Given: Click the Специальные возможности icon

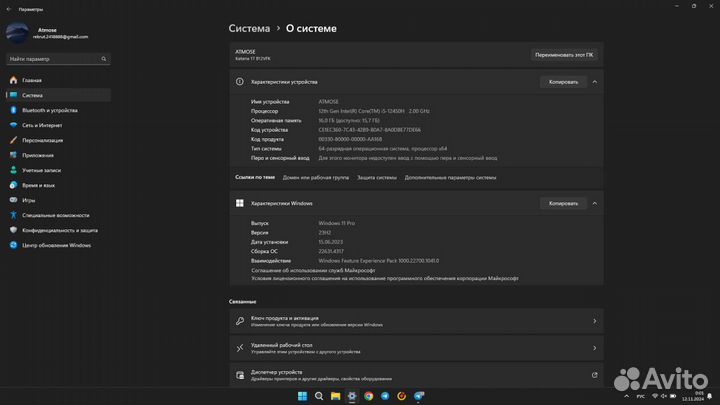Looking at the screenshot, I should point(13,215).
